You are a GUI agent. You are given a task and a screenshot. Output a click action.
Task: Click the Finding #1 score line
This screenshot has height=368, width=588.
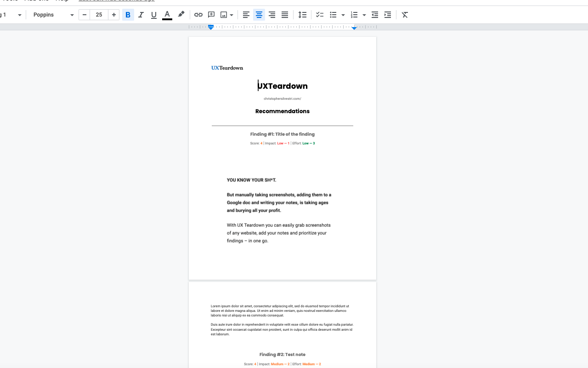tap(283, 144)
